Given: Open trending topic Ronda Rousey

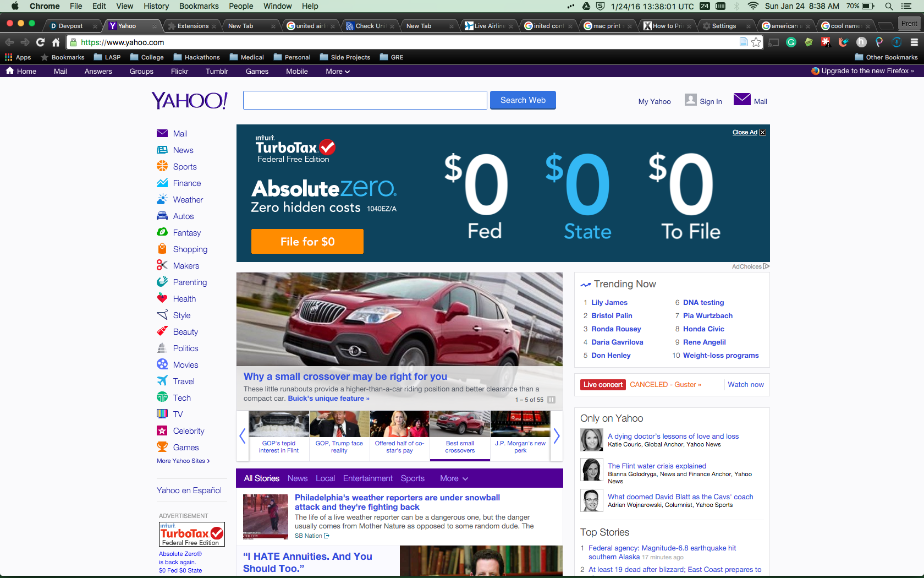Looking at the screenshot, I should click(616, 329).
